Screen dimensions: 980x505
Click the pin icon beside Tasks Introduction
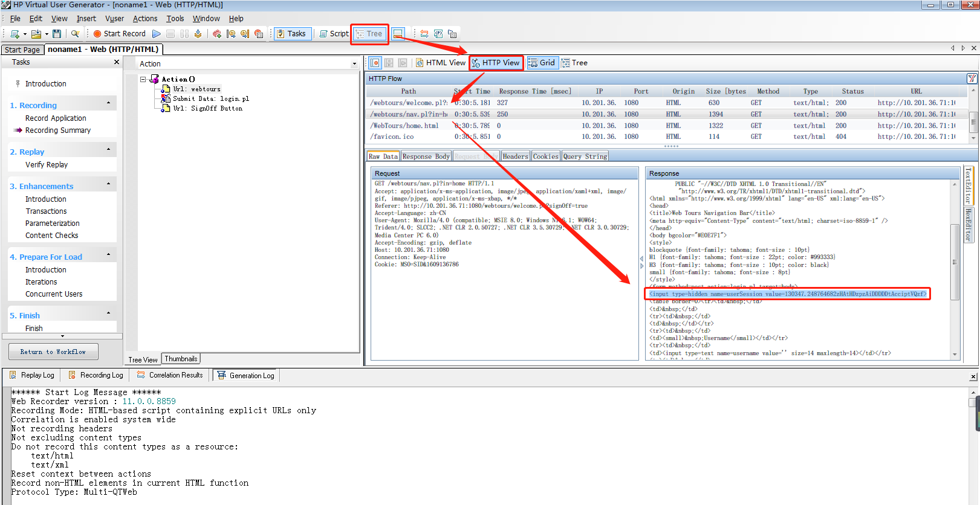coord(18,83)
